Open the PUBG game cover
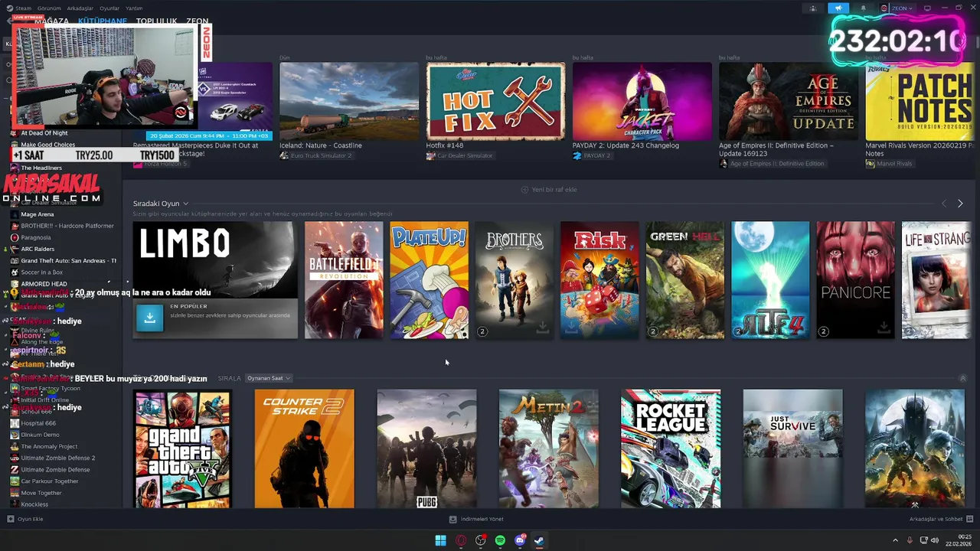The width and height of the screenshot is (980, 551). [x=426, y=448]
